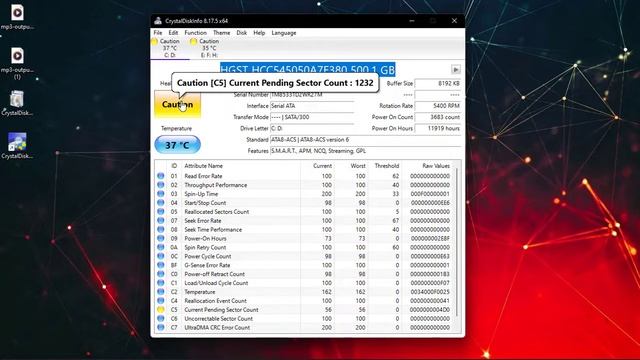640x360 pixels.
Task: Click the HGST disk model title
Action: tap(308, 69)
